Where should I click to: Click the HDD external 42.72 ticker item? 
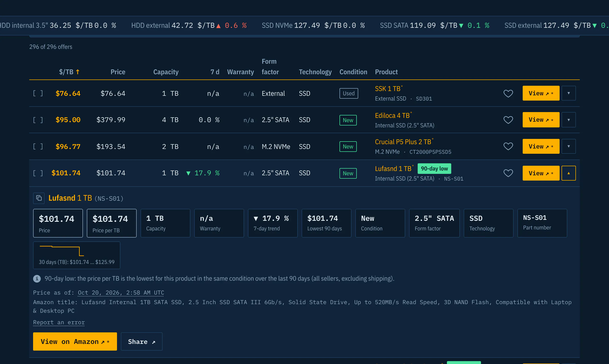point(189,25)
